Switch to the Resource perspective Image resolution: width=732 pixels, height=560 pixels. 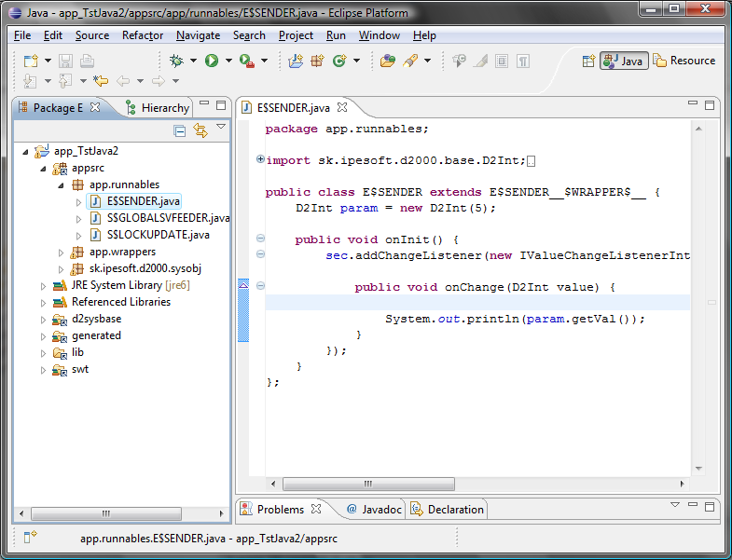pyautogui.click(x=684, y=61)
